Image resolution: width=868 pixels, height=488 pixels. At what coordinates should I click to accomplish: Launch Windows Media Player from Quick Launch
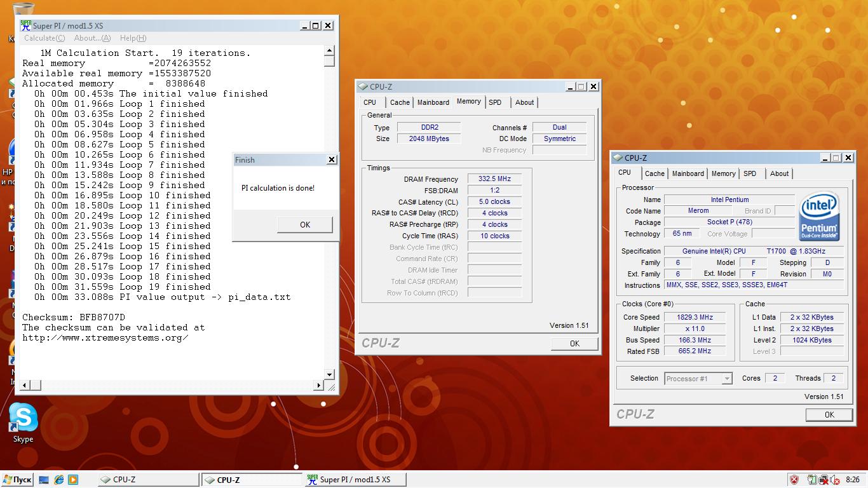(x=73, y=480)
